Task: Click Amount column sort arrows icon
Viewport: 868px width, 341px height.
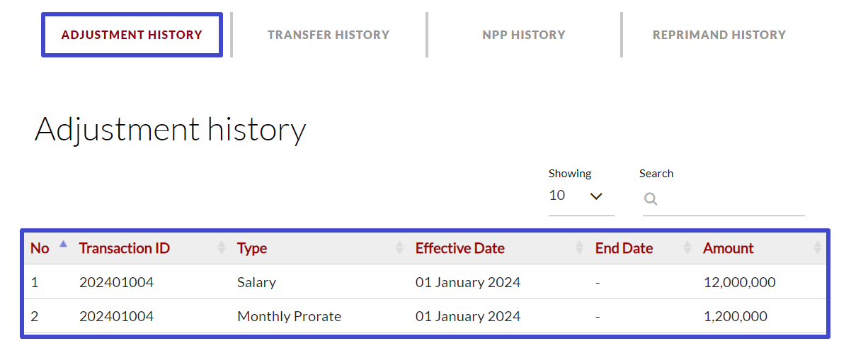Action: pos(818,247)
